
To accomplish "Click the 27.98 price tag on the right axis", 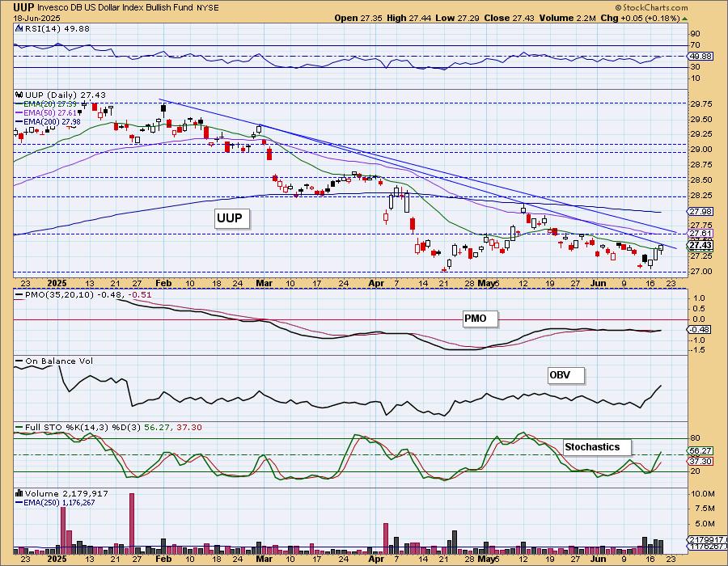I will coord(700,212).
